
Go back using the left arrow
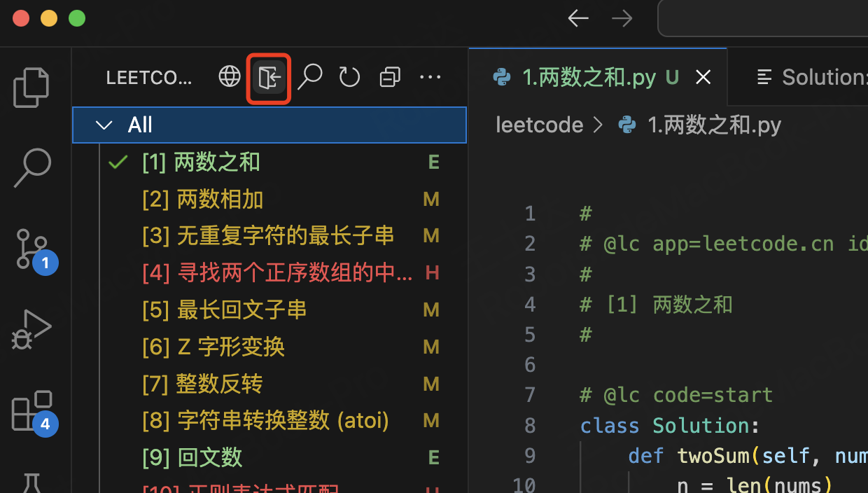(578, 18)
